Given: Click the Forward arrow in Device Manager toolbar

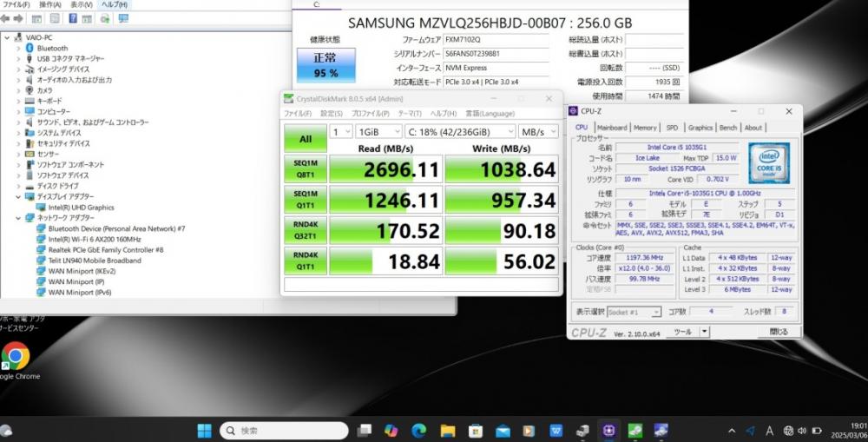Looking at the screenshot, I should point(18,18).
